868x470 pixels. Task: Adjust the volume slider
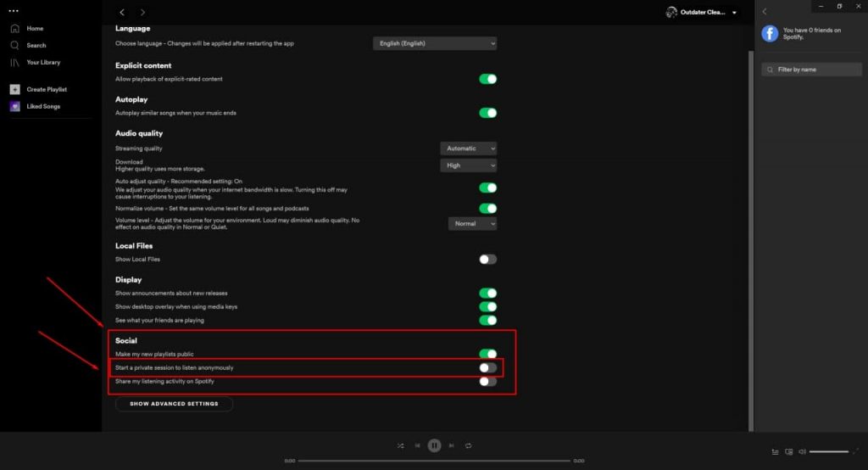(829, 451)
